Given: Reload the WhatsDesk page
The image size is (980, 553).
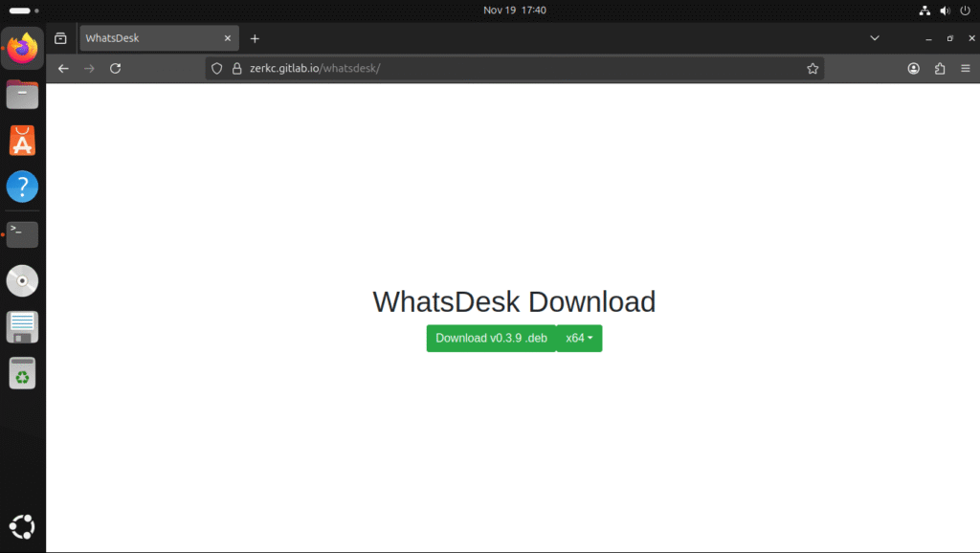Looking at the screenshot, I should point(115,68).
